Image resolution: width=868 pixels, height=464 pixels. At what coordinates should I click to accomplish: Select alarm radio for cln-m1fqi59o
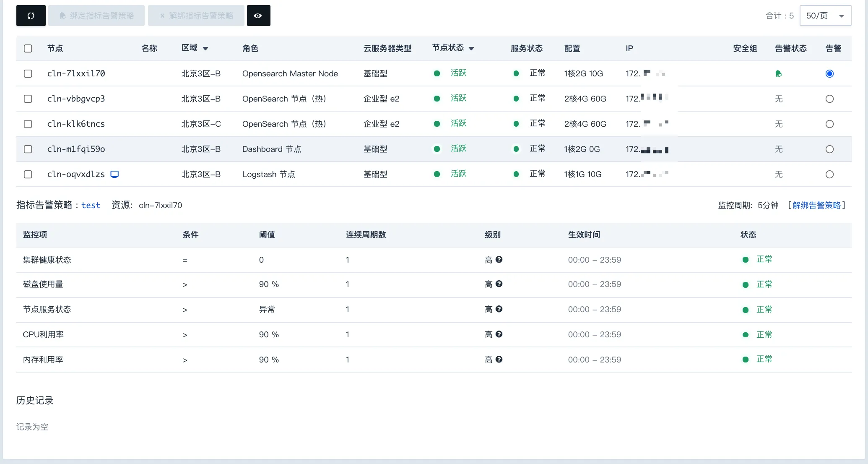[829, 149]
